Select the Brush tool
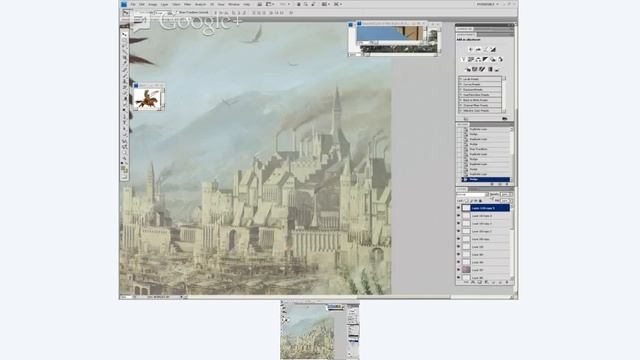Image resolution: width=640 pixels, height=360 pixels. click(x=124, y=76)
